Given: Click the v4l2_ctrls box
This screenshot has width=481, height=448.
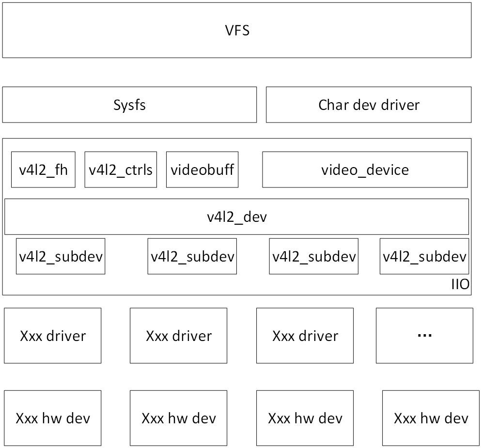Looking at the screenshot, I should (x=121, y=170).
